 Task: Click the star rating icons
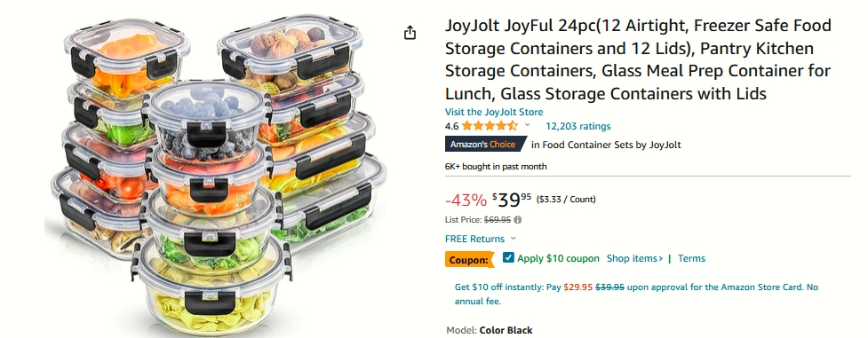click(x=490, y=126)
